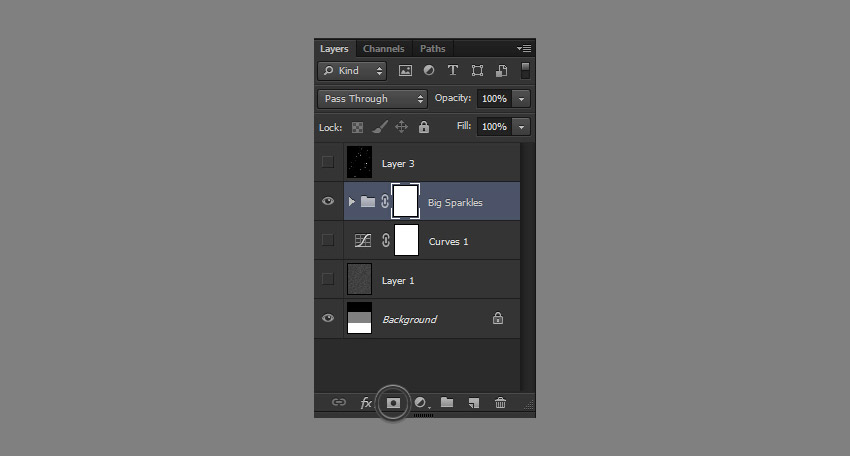Hide the Big Sparkles group

328,201
